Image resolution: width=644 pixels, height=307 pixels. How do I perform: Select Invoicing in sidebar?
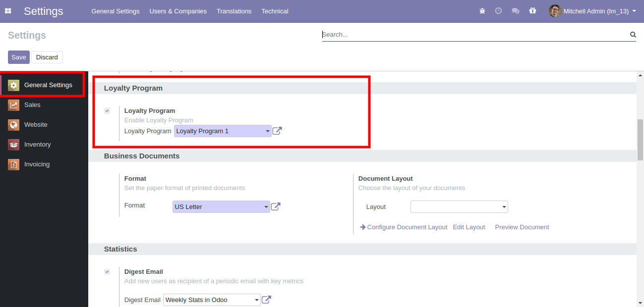44,164
